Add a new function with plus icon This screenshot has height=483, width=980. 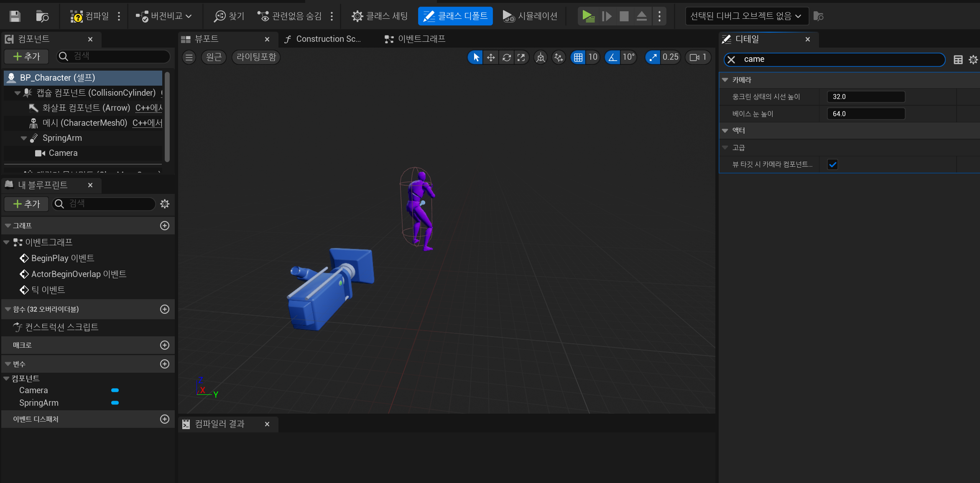[x=165, y=309]
